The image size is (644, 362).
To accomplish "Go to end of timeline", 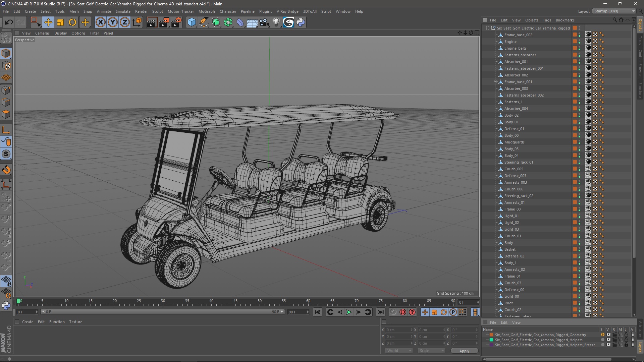I will click(380, 312).
